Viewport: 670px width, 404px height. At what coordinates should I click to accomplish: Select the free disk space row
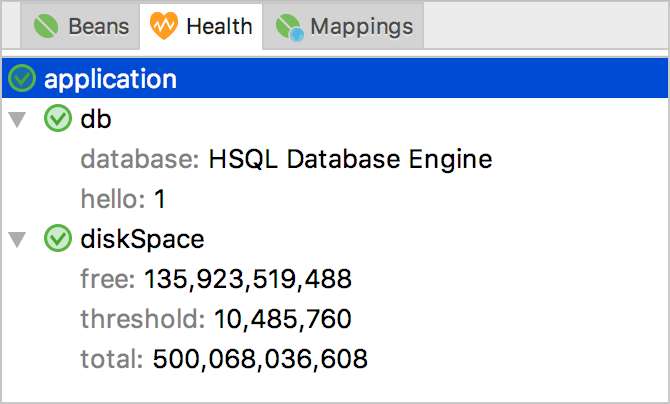point(216,279)
